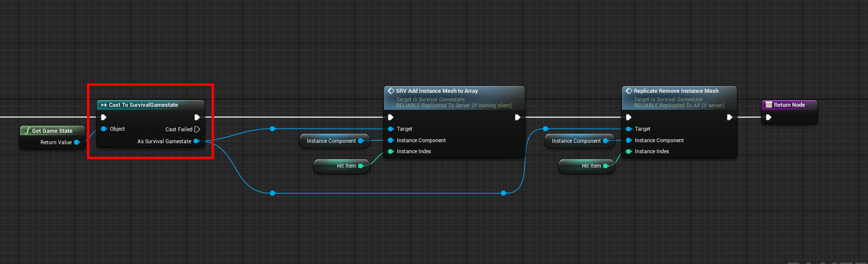Image resolution: width=868 pixels, height=264 pixels.
Task: Click lower-left reroute node on blue wire
Action: 272,193
